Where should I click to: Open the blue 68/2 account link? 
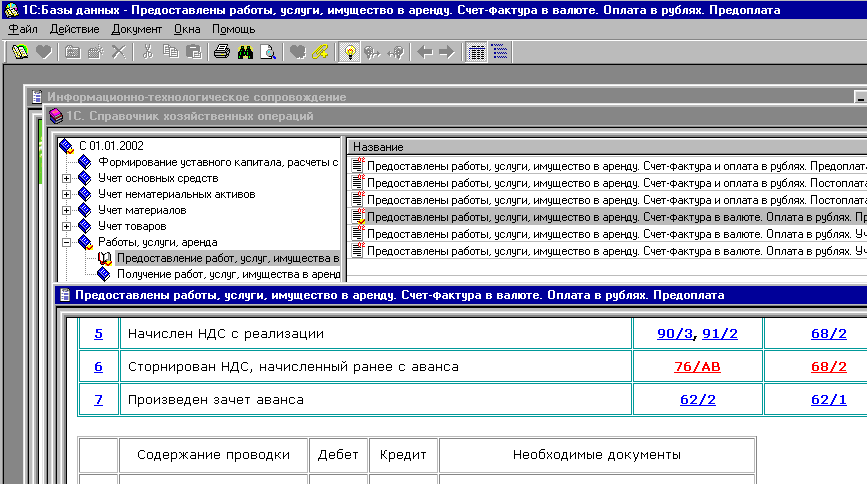(x=829, y=334)
